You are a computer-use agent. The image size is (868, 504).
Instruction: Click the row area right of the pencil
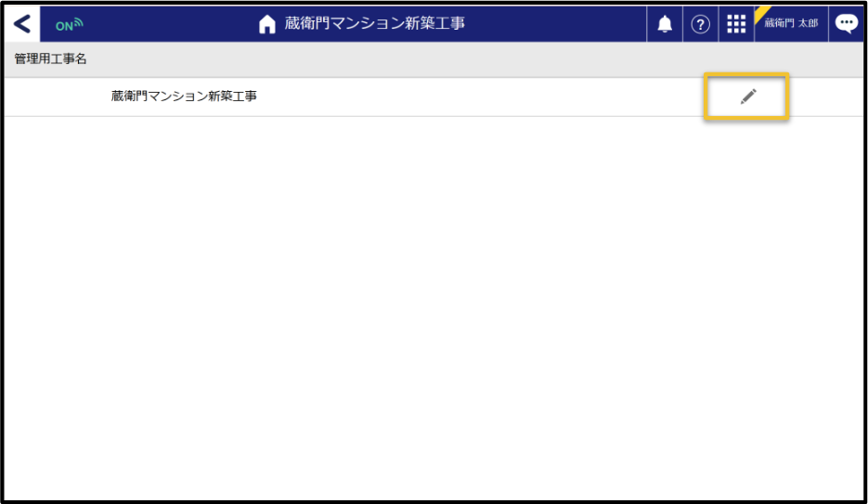pos(826,97)
